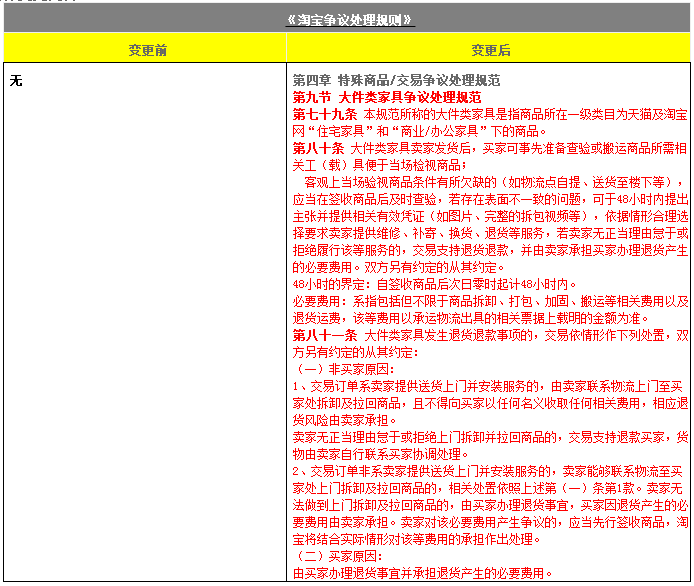Click the 第八十条 article label
The width and height of the screenshot is (694, 586).
[x=318, y=148]
